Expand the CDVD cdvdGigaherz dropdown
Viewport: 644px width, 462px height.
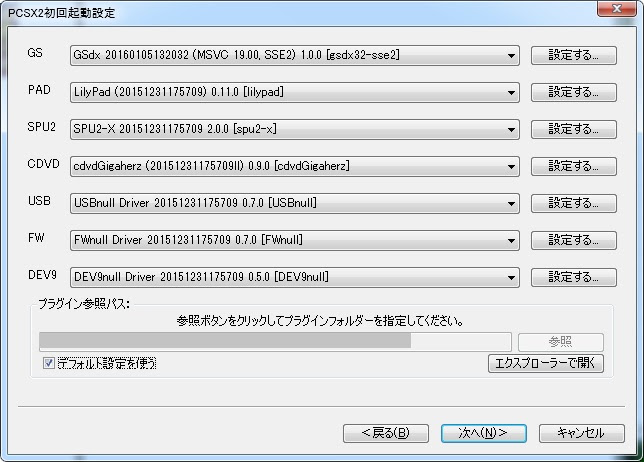click(x=294, y=166)
